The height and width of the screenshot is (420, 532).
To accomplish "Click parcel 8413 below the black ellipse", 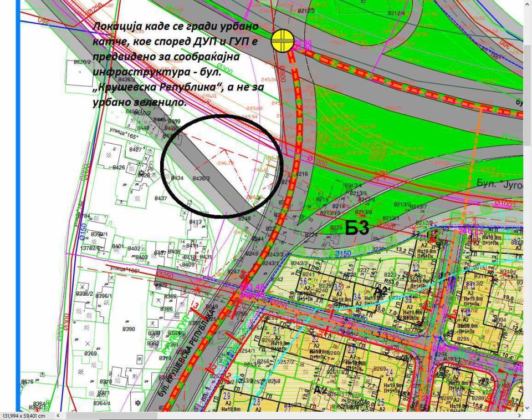I will [196, 222].
